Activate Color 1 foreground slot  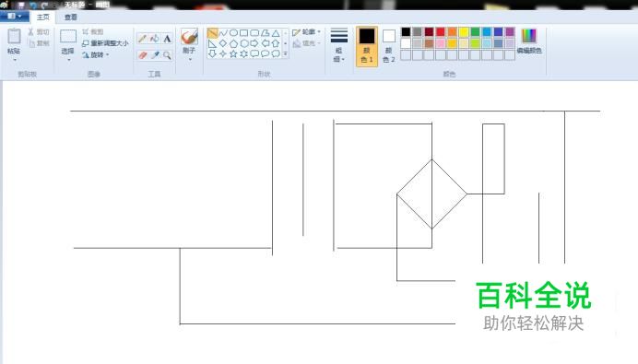pos(367,46)
